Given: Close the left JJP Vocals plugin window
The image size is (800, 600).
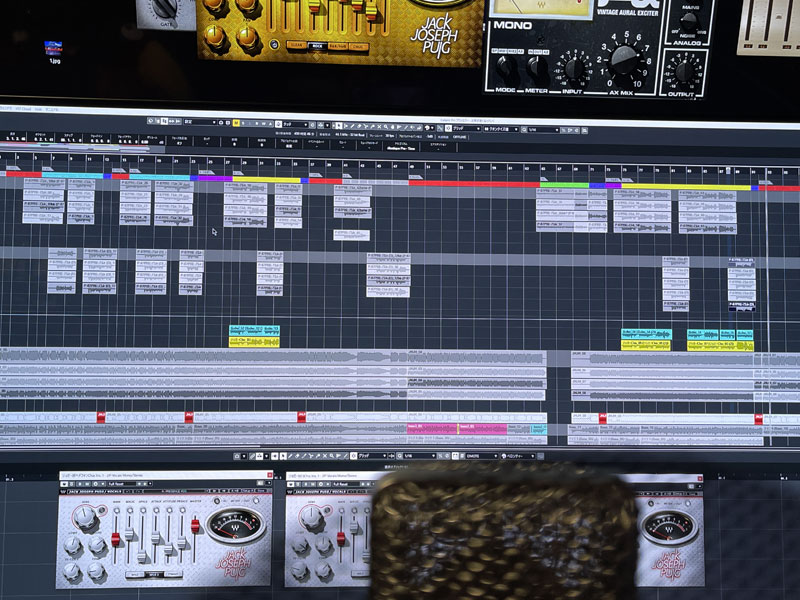Looking at the screenshot, I should tap(269, 475).
